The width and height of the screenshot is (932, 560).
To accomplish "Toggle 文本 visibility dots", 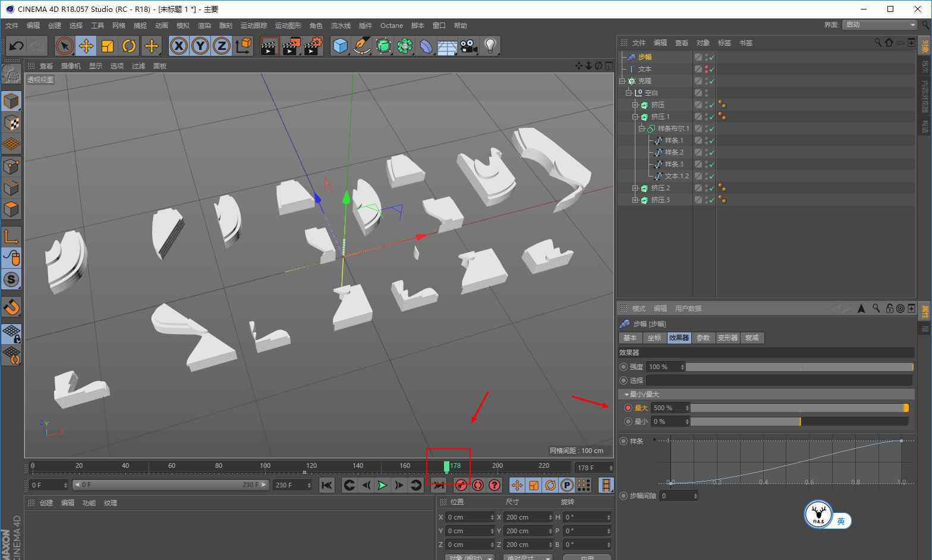I will pyautogui.click(x=706, y=69).
